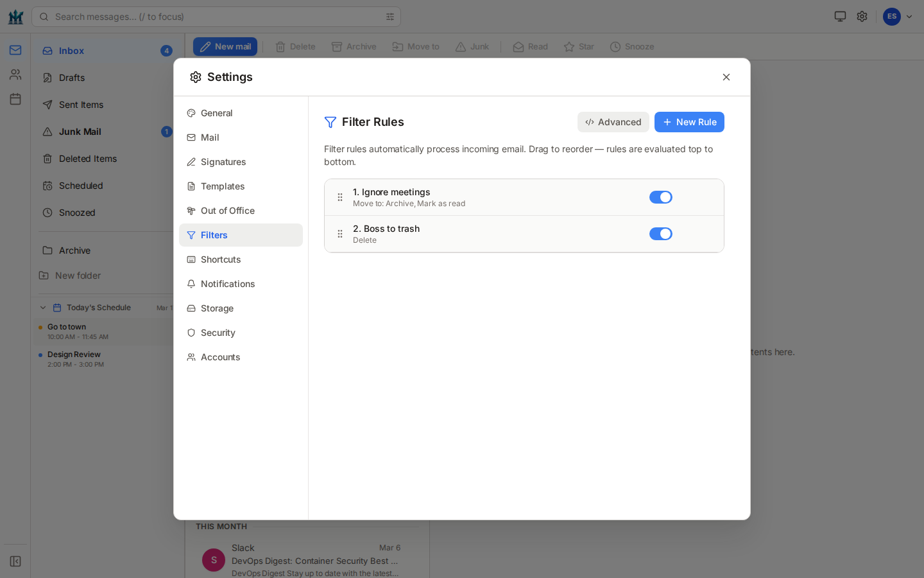Click the display monitor icon in header
This screenshot has width=924, height=578.
tap(840, 17)
